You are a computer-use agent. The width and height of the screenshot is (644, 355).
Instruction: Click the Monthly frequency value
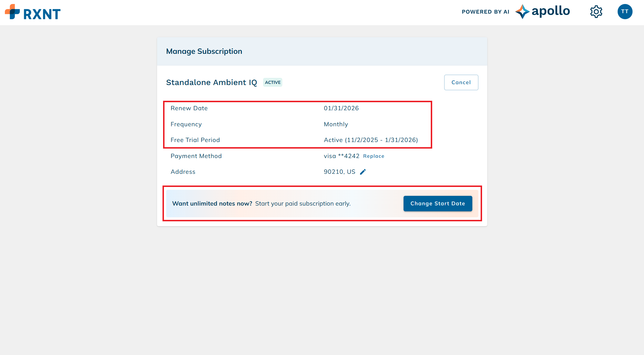(x=336, y=124)
